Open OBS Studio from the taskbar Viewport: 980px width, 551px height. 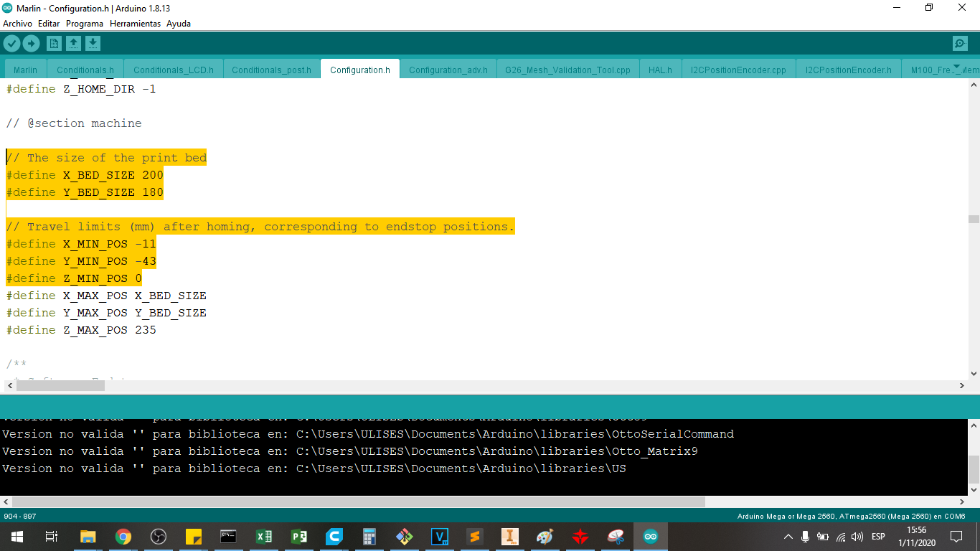(159, 537)
